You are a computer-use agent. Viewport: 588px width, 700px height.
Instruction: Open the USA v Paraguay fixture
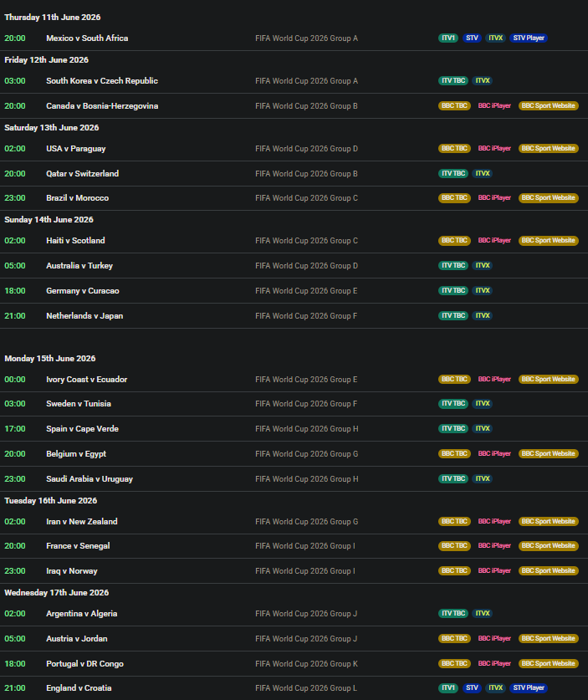tap(76, 149)
